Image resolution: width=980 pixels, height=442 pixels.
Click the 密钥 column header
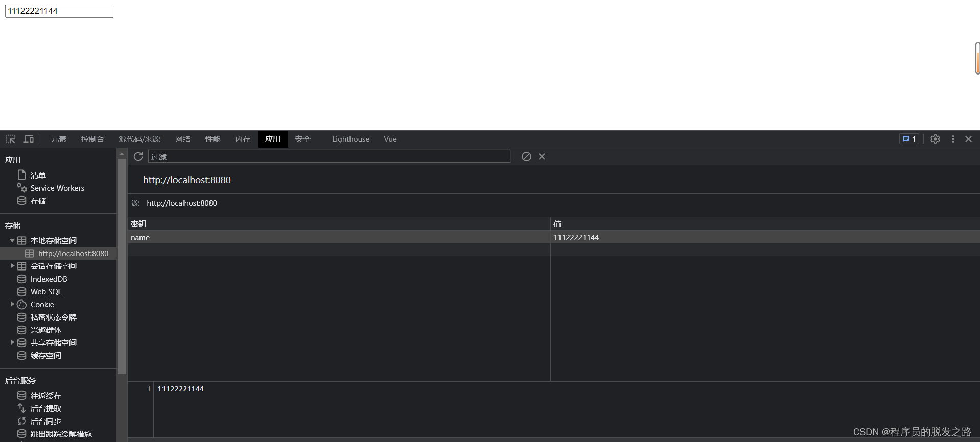(339, 224)
